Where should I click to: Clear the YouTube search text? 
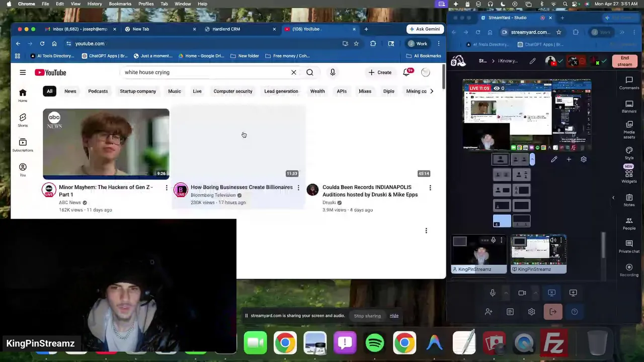click(x=294, y=72)
